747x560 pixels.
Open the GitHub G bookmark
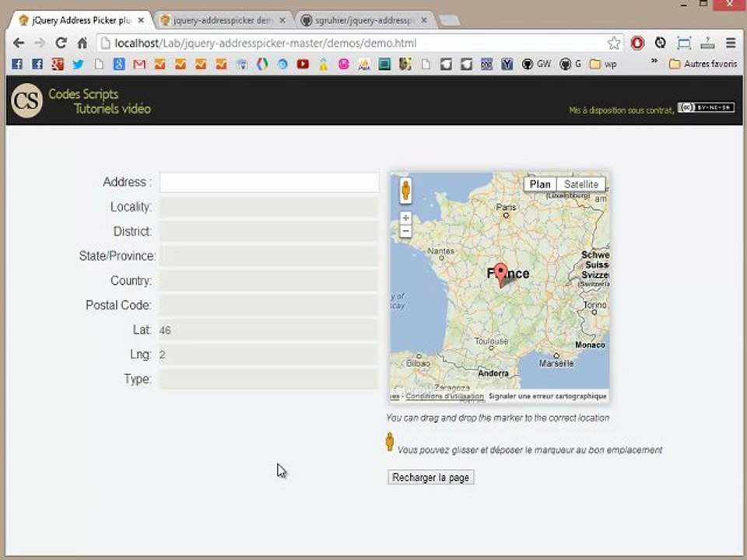click(x=570, y=64)
